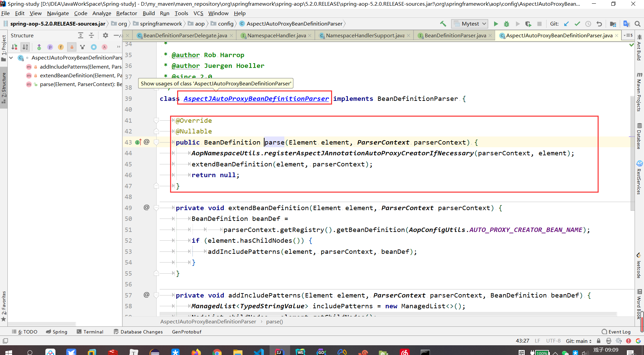Image resolution: width=644 pixels, height=355 pixels.
Task: Build the project with the hammer icon
Action: pos(443,24)
